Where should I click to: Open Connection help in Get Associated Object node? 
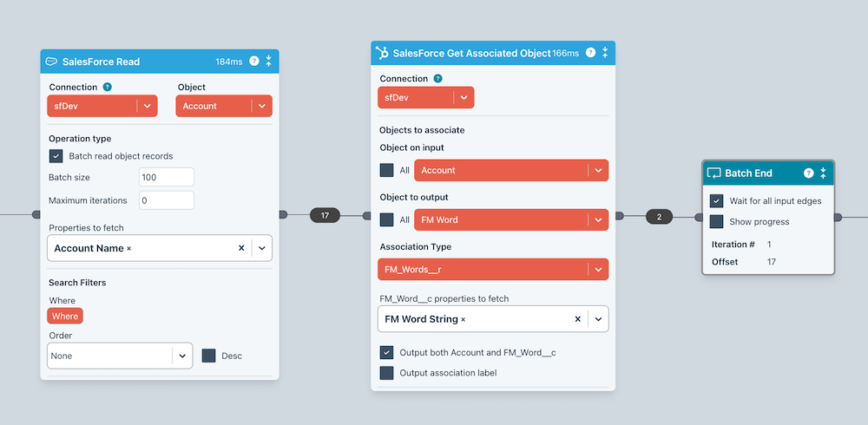coord(437,79)
